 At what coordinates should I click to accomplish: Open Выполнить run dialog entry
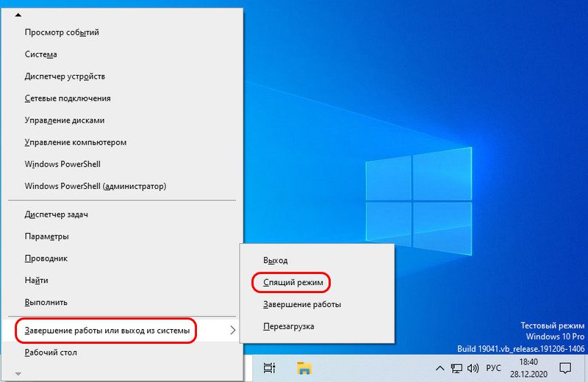coord(122,302)
